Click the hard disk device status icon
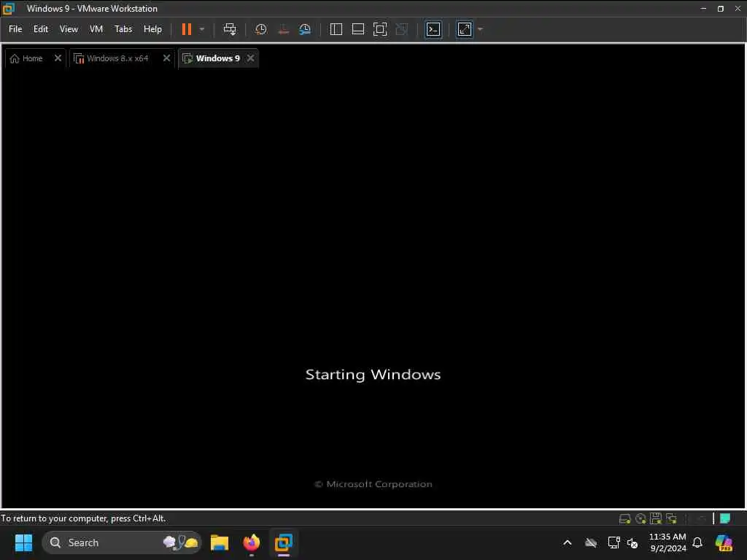 (x=624, y=518)
